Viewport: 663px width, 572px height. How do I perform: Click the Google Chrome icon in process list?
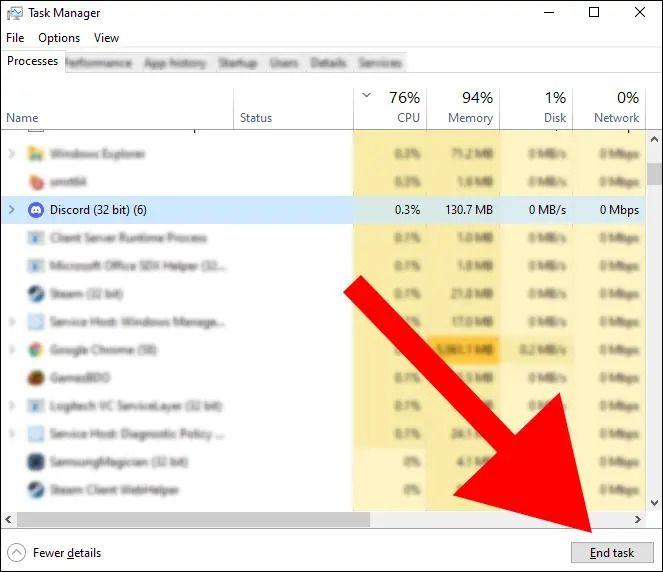36,350
